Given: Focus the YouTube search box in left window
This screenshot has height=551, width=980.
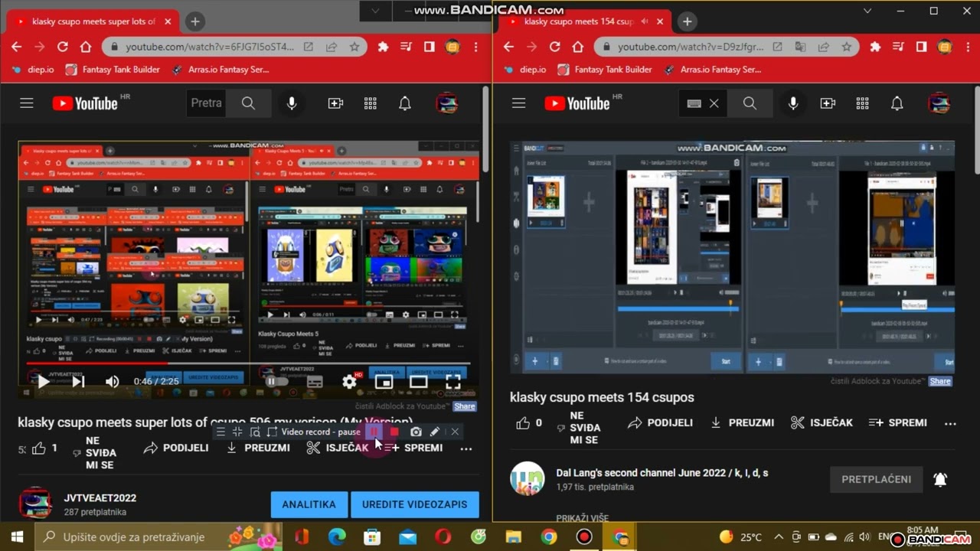Looking at the screenshot, I should 206,103.
